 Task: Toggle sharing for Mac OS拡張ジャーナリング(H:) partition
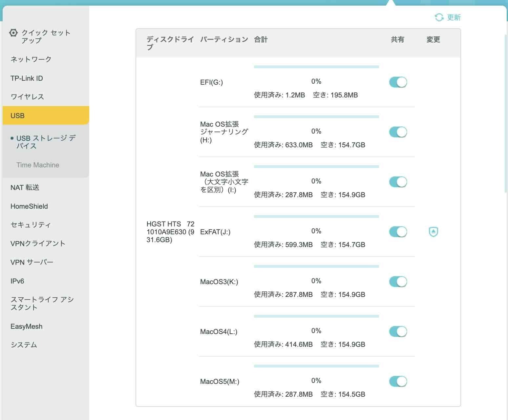tap(398, 132)
